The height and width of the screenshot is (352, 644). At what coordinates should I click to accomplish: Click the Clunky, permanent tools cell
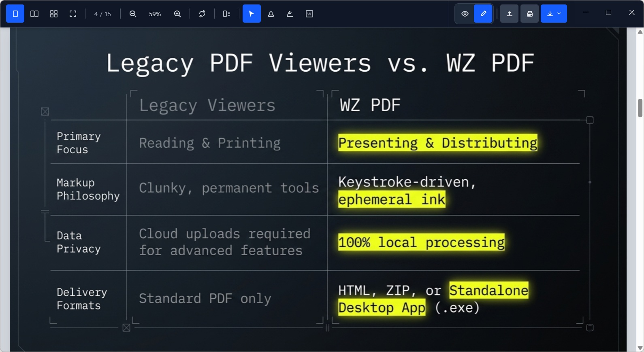coord(229,188)
